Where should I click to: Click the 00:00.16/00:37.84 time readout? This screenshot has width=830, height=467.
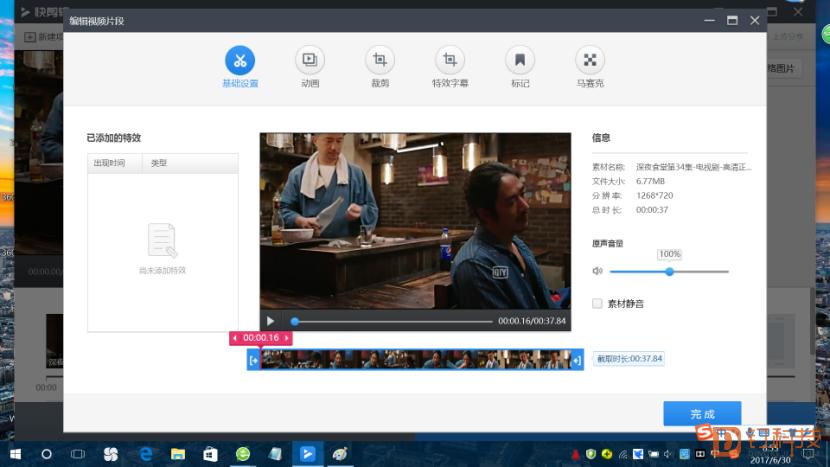[x=531, y=321]
